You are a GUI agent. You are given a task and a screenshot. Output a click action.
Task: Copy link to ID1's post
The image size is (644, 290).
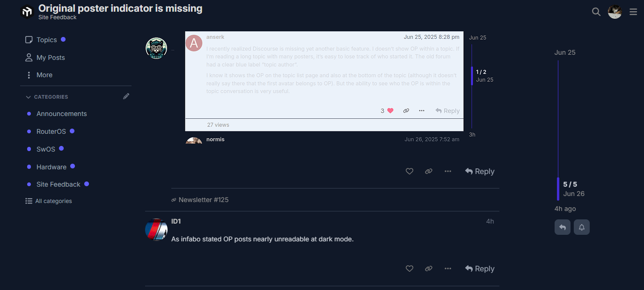point(429,268)
